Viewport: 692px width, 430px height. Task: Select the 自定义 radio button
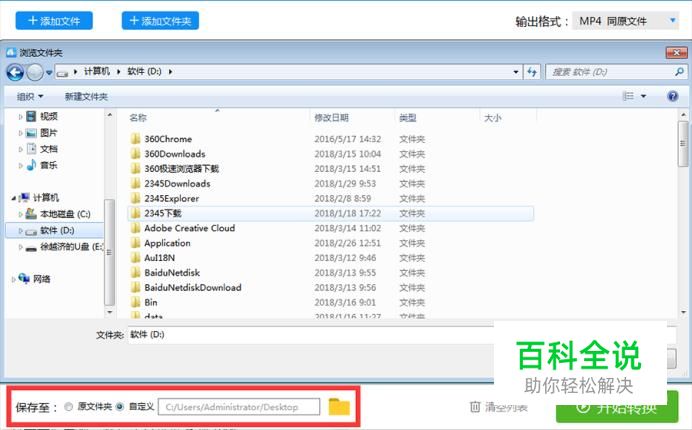coord(120,407)
